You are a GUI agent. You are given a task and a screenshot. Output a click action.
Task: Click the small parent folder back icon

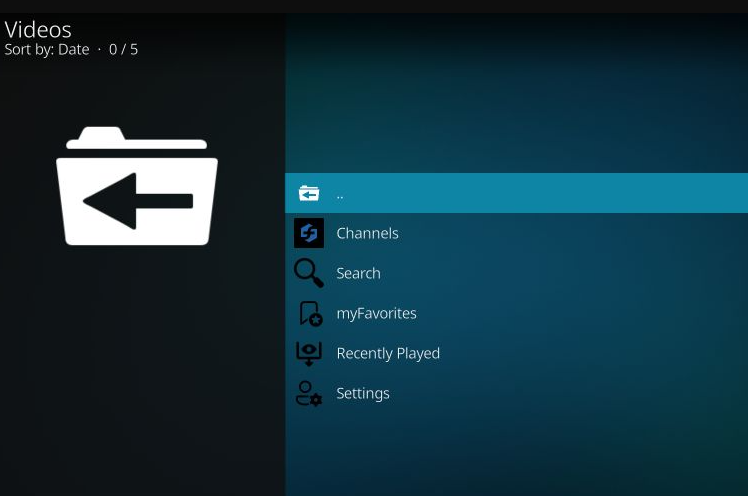pos(309,193)
